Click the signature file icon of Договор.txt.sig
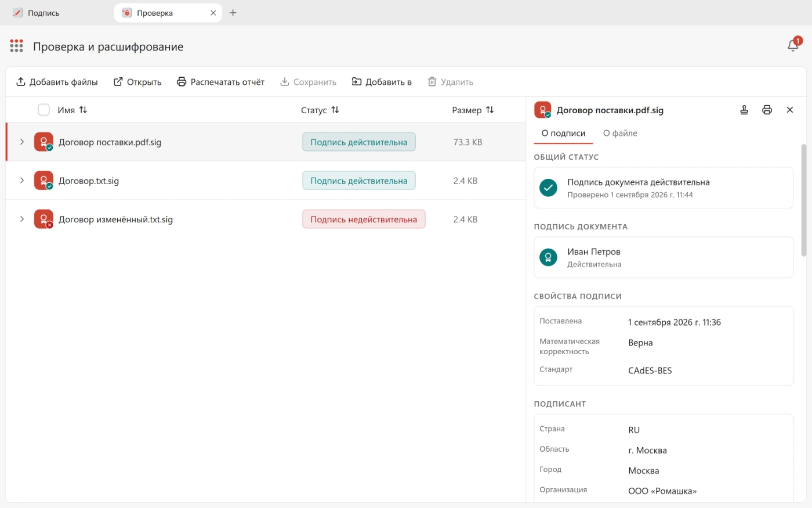The width and height of the screenshot is (812, 508). [x=43, y=181]
